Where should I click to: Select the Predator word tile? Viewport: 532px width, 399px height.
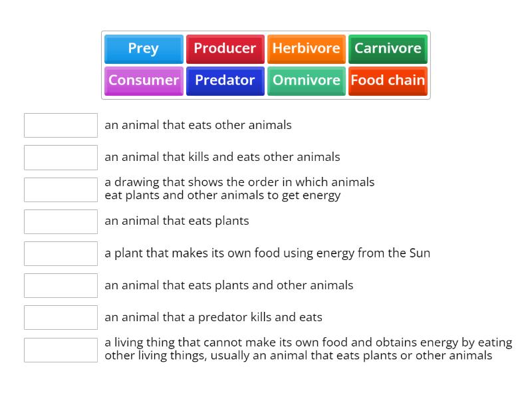[225, 80]
